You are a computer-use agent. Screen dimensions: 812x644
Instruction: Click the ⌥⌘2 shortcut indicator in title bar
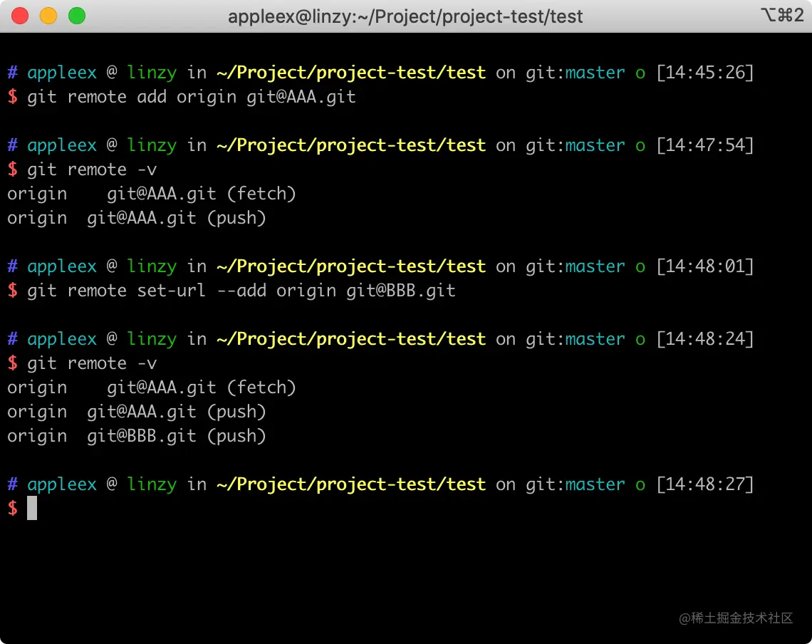[782, 15]
